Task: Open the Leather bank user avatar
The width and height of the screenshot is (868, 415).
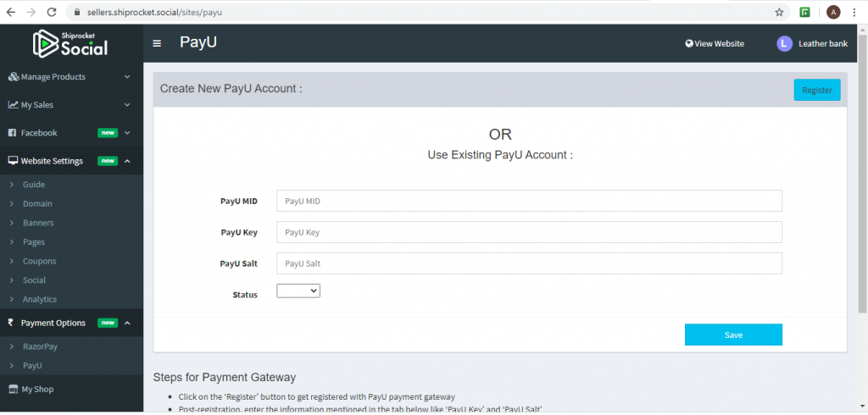Action: coord(784,44)
